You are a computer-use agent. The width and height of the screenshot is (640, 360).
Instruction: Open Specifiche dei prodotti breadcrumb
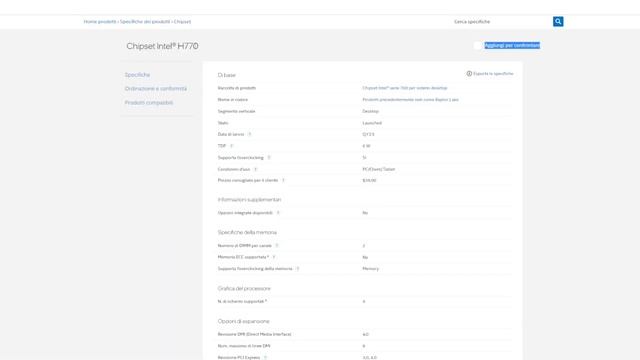click(145, 22)
